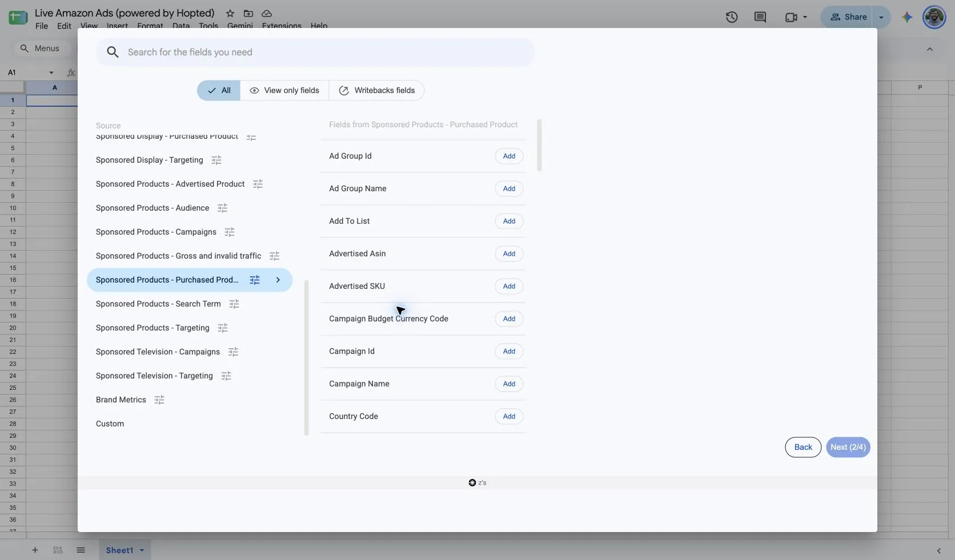
Task: Collapse the toolbar with the up chevron
Action: point(930,49)
